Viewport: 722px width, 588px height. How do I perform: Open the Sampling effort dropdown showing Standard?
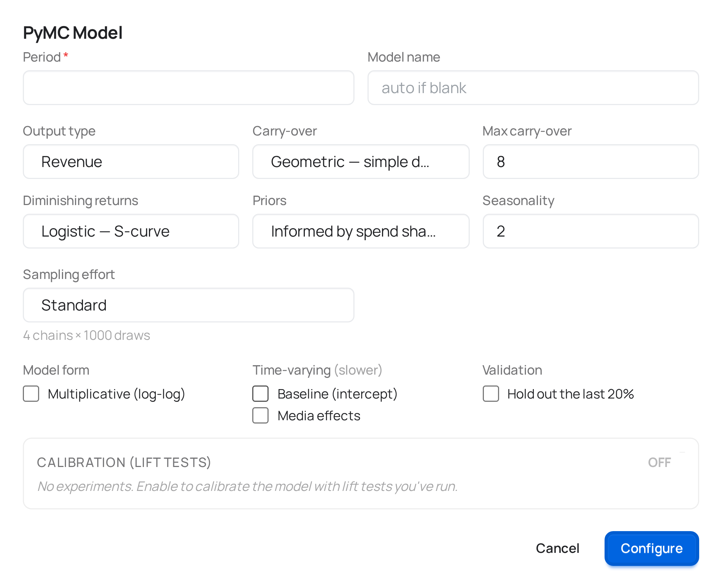tap(188, 305)
